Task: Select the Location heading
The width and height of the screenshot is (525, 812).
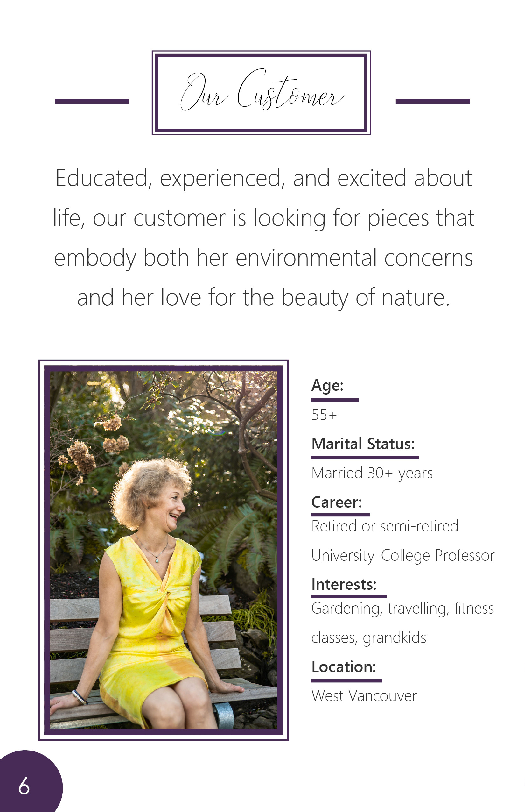Action: pos(344,667)
